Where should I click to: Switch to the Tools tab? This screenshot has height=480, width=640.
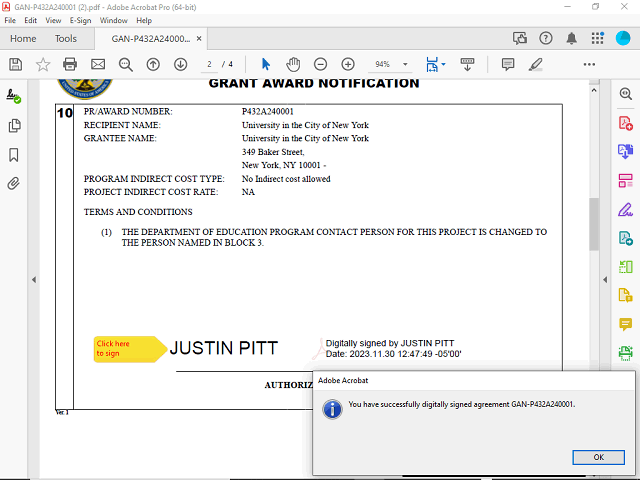pyautogui.click(x=66, y=39)
